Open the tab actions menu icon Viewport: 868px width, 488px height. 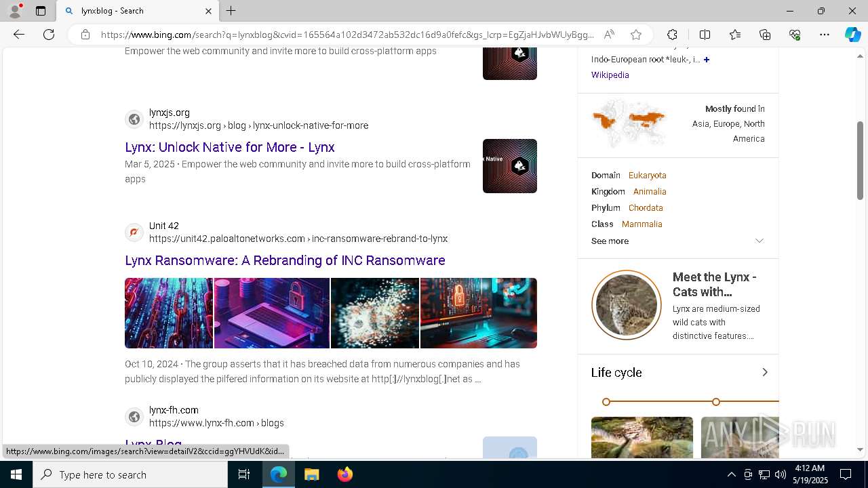tap(41, 11)
